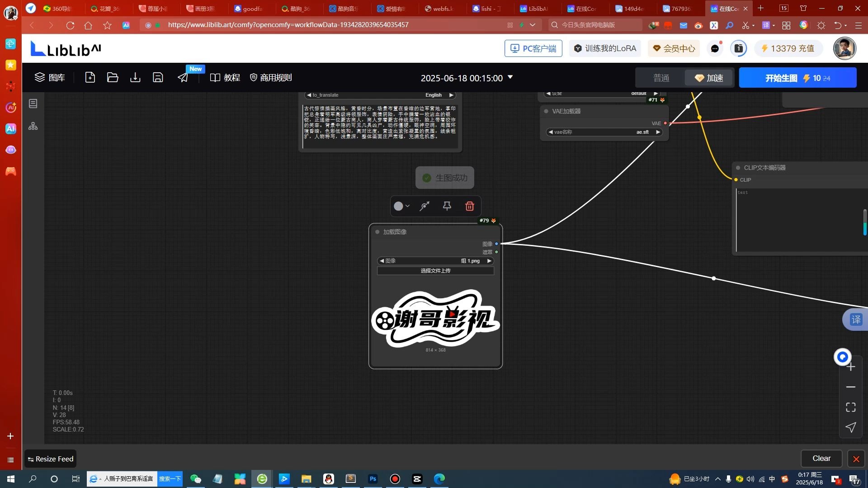Collapse the VAE加载器 node dot

546,111
